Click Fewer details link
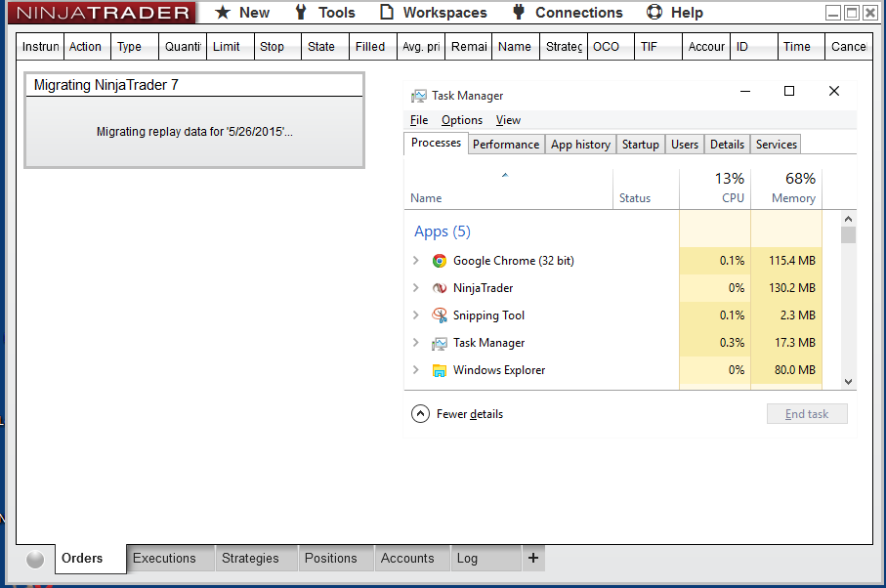Viewport: 886px width, 588px height. [470, 414]
